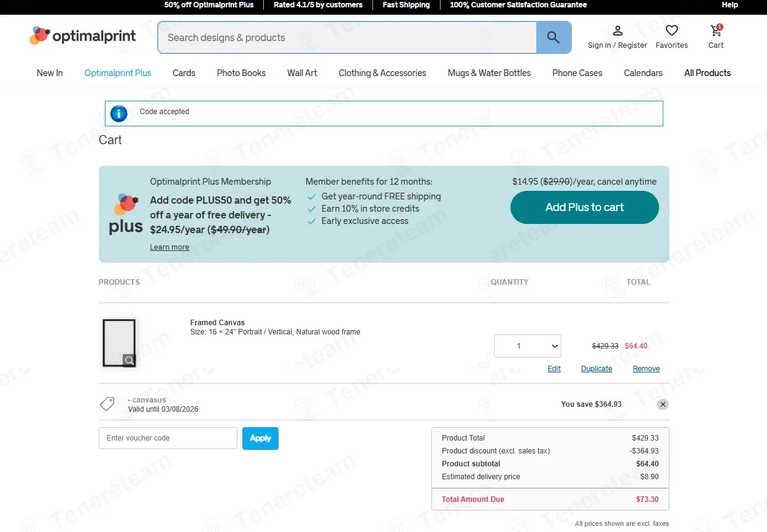Open the Optimalprint Plus menu item
The height and width of the screenshot is (532, 767).
(118, 73)
